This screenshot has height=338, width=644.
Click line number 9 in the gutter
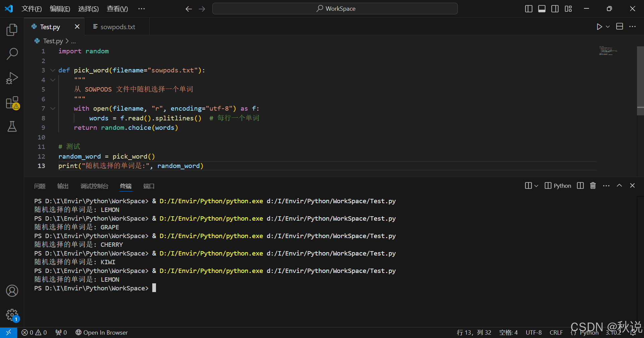coord(43,128)
